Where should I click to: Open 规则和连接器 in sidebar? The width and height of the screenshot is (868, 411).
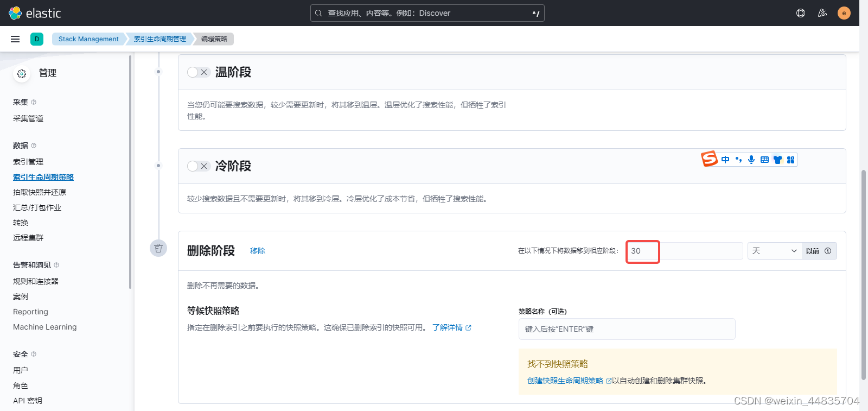point(36,281)
